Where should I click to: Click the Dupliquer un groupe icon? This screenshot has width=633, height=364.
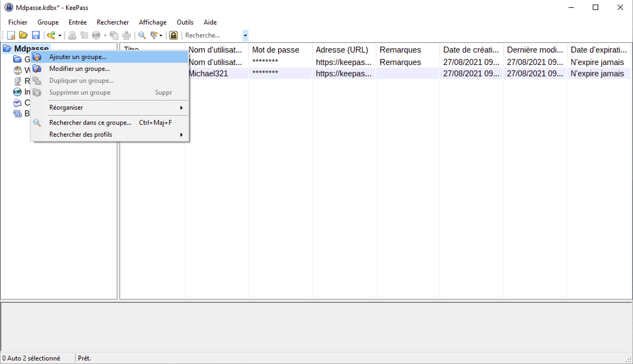[x=37, y=81]
